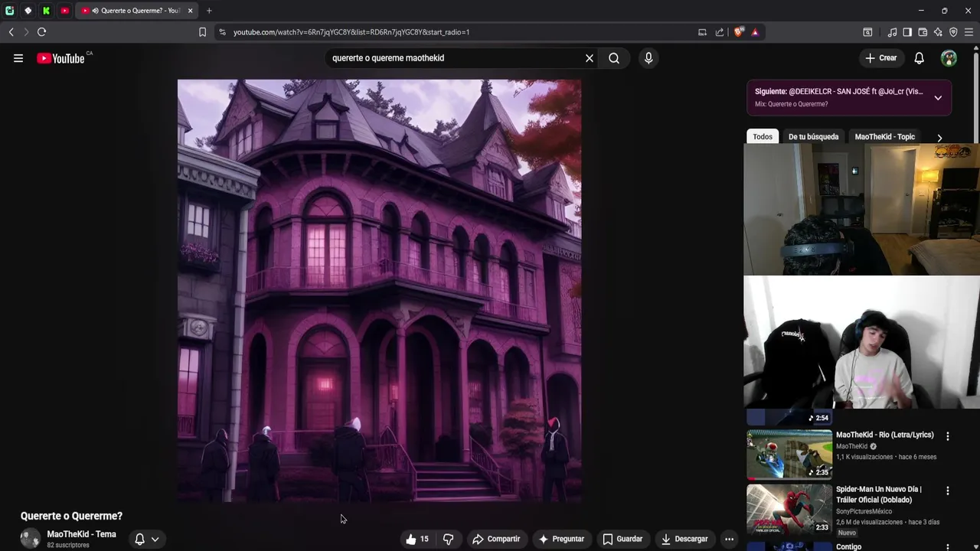Open the Brave VPN shield icon
This screenshot has width=980, height=551.
click(953, 32)
